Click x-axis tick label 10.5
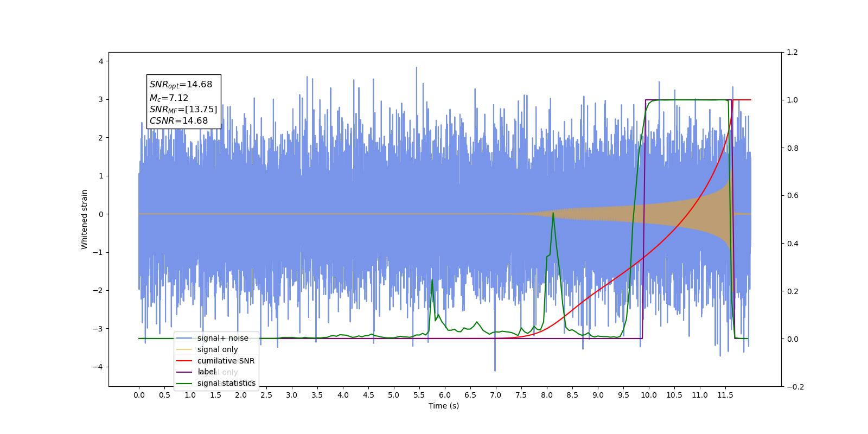The image size is (868, 434). (x=674, y=395)
